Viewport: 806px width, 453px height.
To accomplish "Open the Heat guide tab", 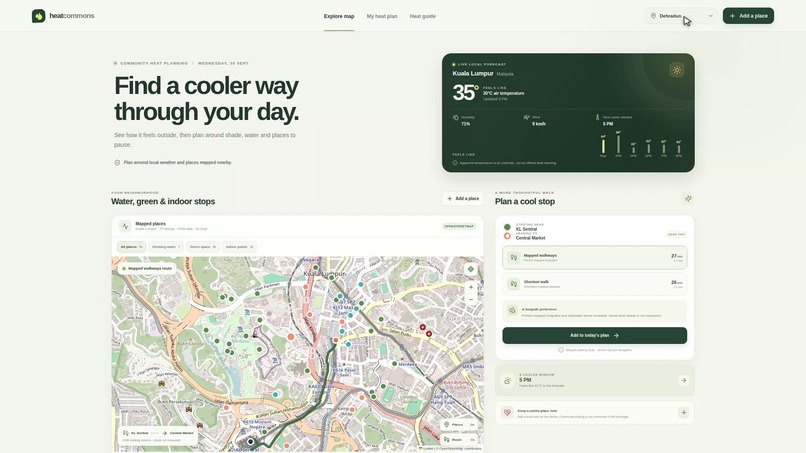I will tap(423, 16).
